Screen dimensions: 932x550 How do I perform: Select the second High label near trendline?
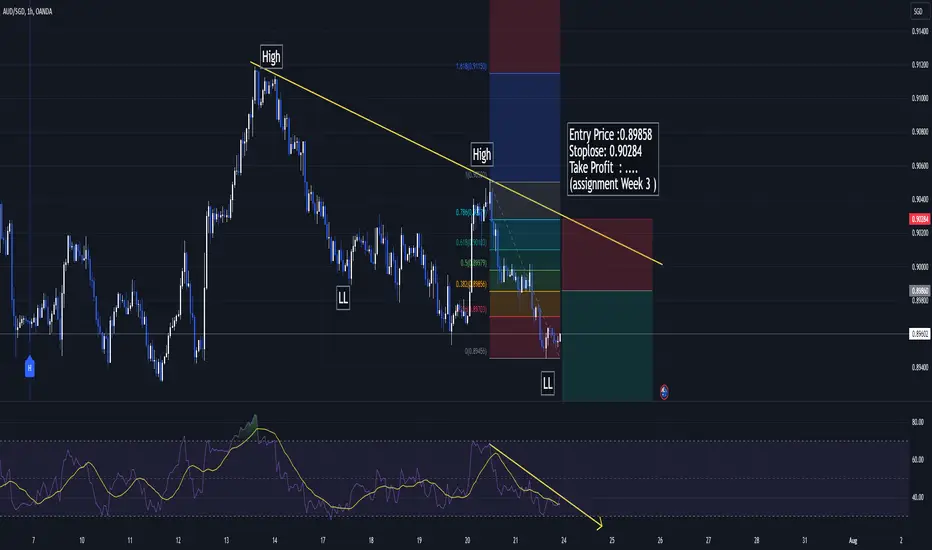pyautogui.click(x=481, y=155)
